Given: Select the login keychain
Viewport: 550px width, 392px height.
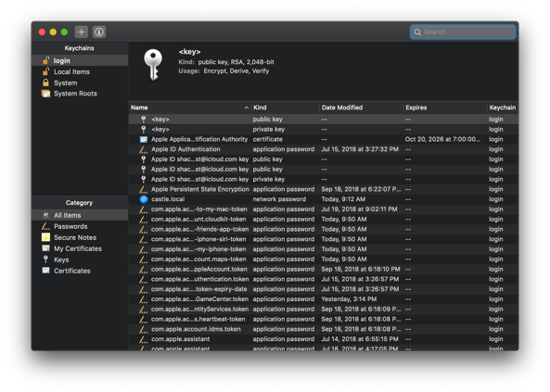Looking at the screenshot, I should click(x=80, y=60).
